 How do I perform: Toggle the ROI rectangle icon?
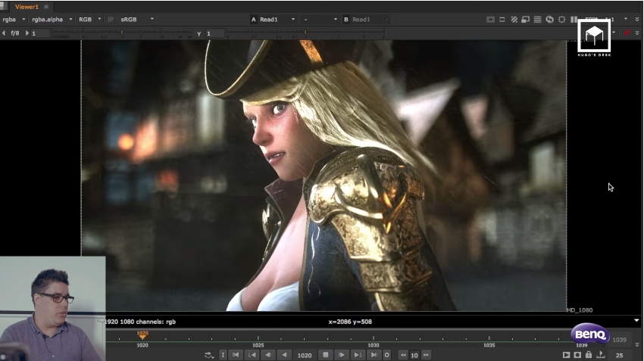coord(502,19)
